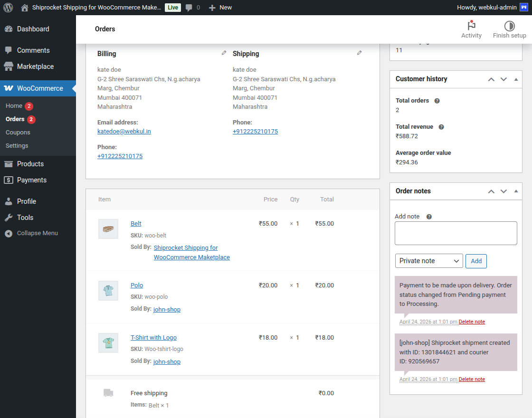Move Order notes panel down
532x418 pixels.
click(503, 191)
